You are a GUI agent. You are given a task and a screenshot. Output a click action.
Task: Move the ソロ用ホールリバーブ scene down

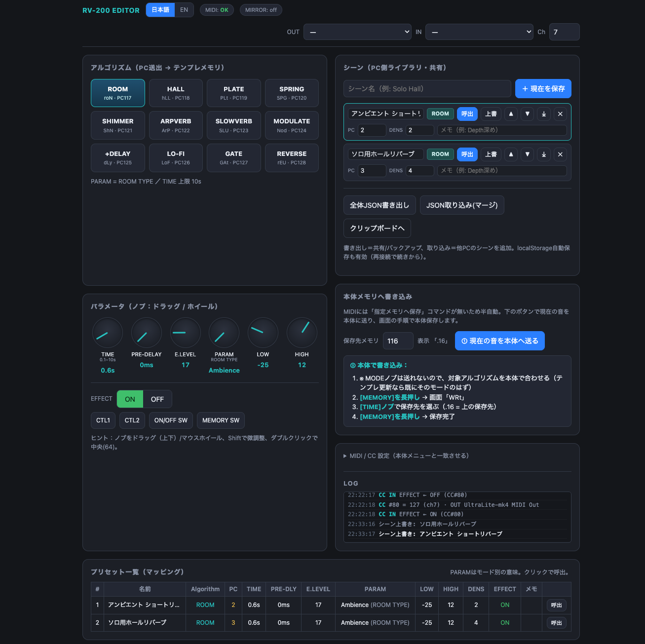point(528,154)
